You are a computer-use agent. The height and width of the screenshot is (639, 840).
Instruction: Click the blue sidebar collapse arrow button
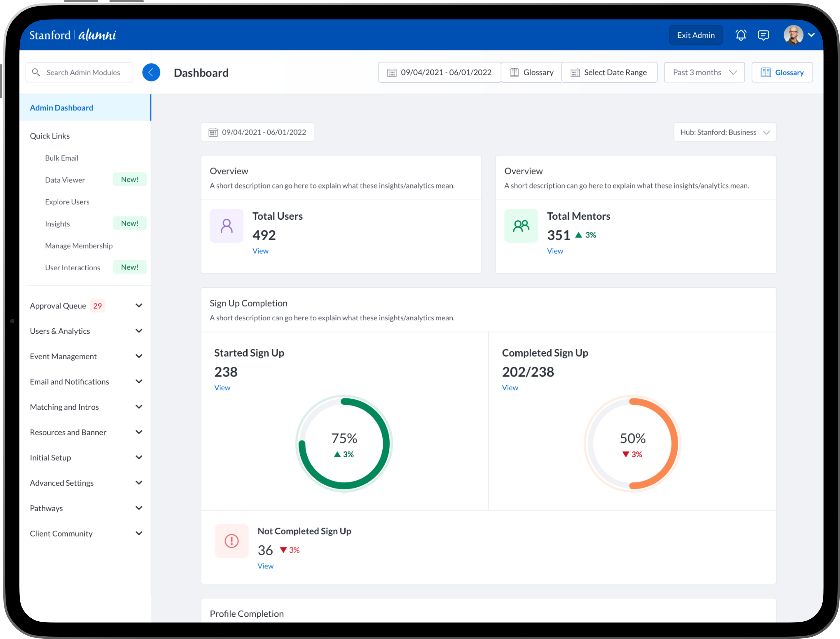pyautogui.click(x=151, y=72)
